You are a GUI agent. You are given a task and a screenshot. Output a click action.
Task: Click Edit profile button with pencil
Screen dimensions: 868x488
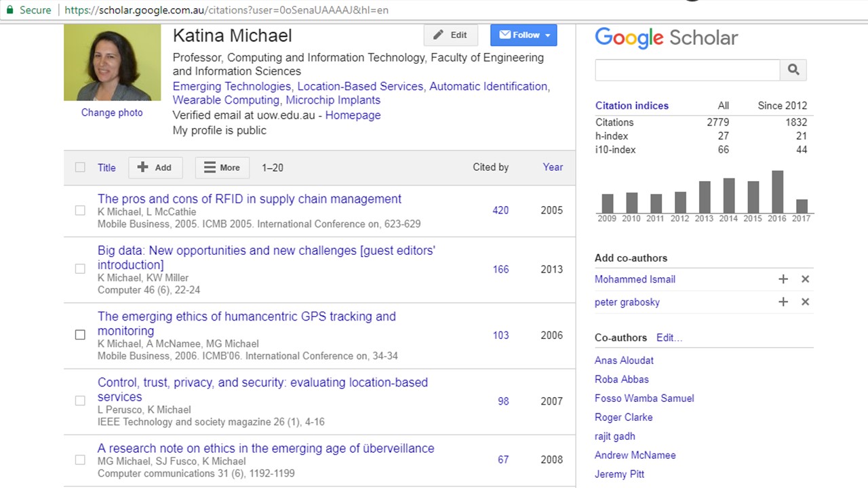(451, 35)
